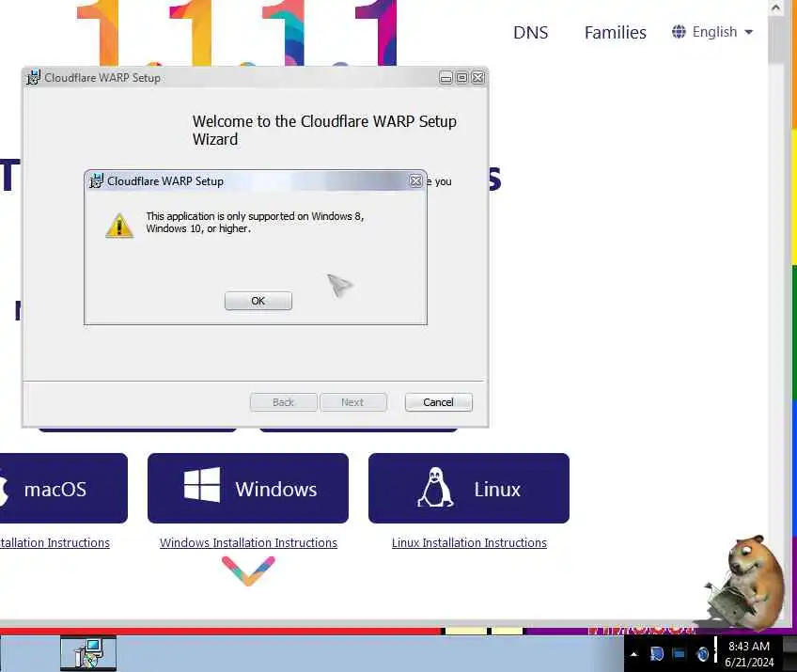
Task: Click the yellow warning triangle icon
Action: [119, 226]
